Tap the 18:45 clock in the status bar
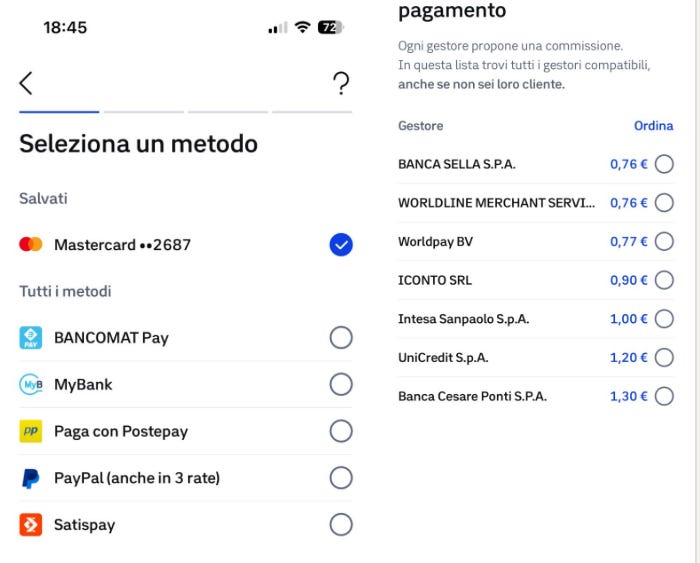Screen dimensions: 700x563 (x=65, y=28)
